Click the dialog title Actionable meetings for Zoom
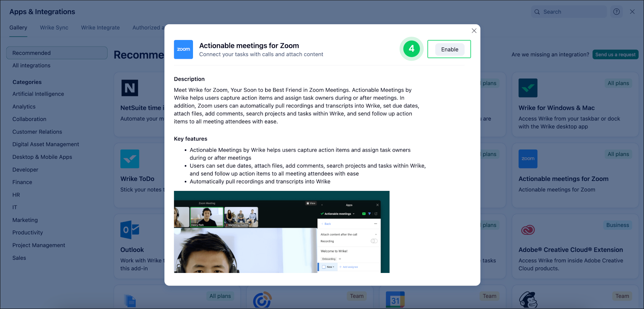Viewport: 644px width, 309px height. [249, 46]
